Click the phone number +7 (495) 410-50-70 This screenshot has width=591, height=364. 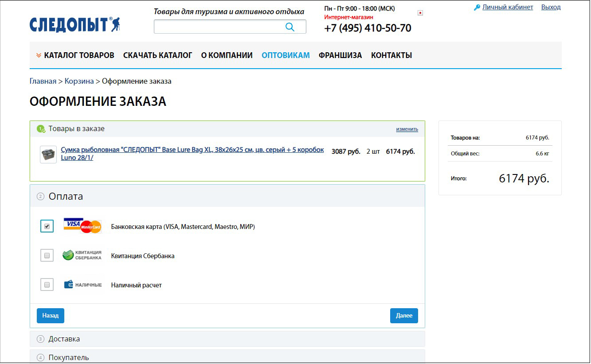(368, 28)
